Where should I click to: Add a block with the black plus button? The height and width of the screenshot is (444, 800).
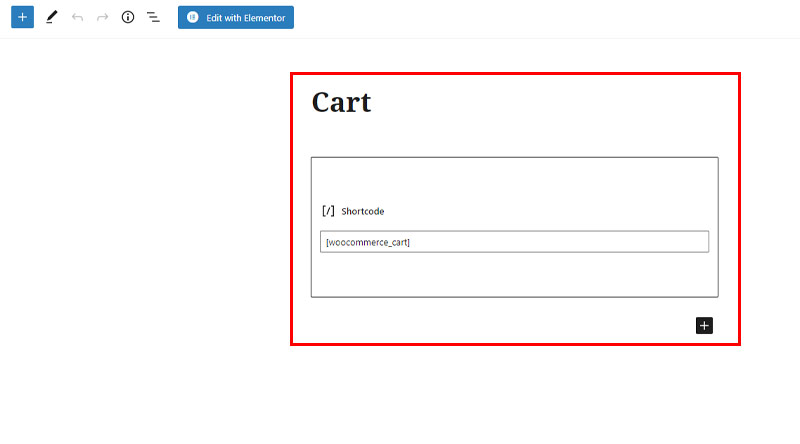click(704, 326)
